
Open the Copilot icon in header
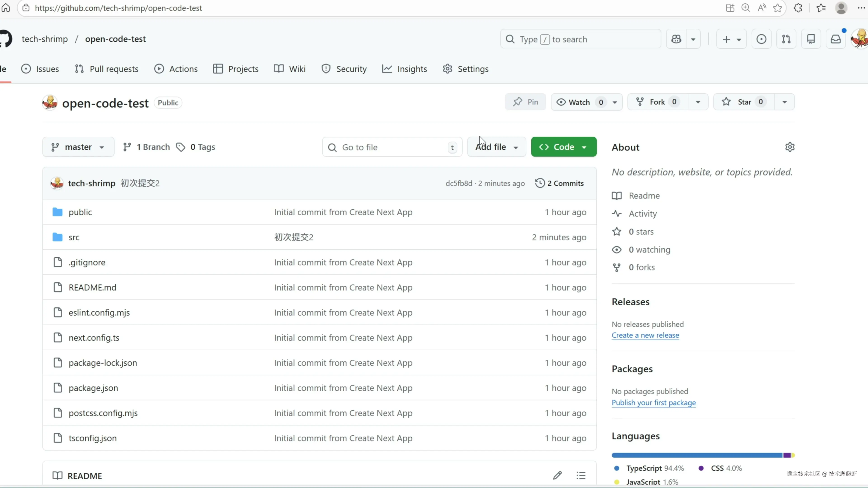(x=676, y=39)
